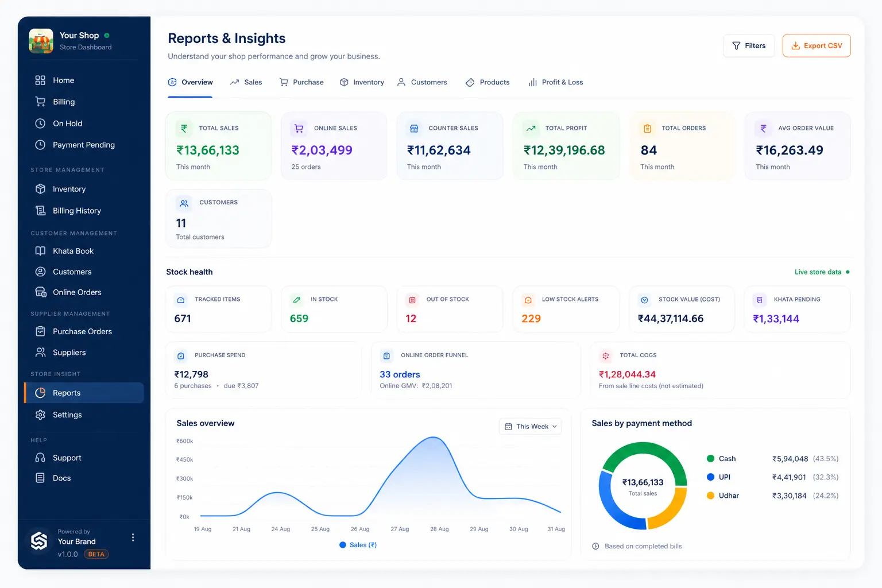Click the Billing History receipt icon
Image resolution: width=882 pixels, height=588 pixels.
[x=40, y=211]
